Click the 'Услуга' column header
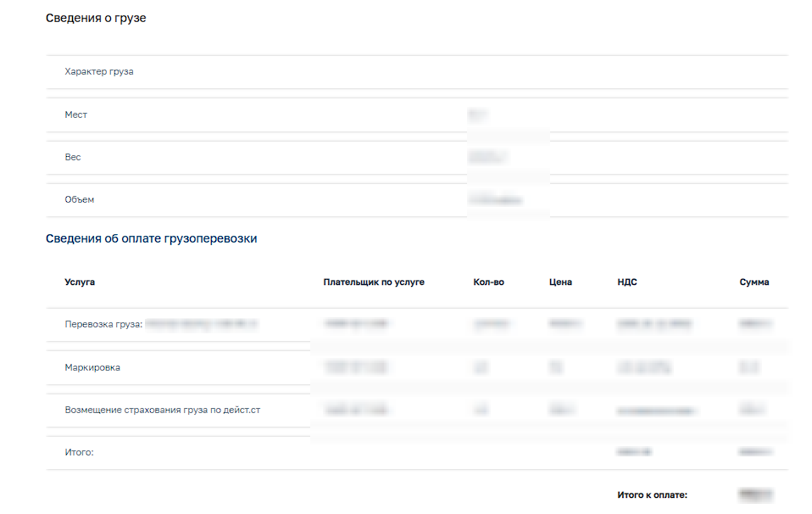The image size is (812, 514). click(80, 282)
